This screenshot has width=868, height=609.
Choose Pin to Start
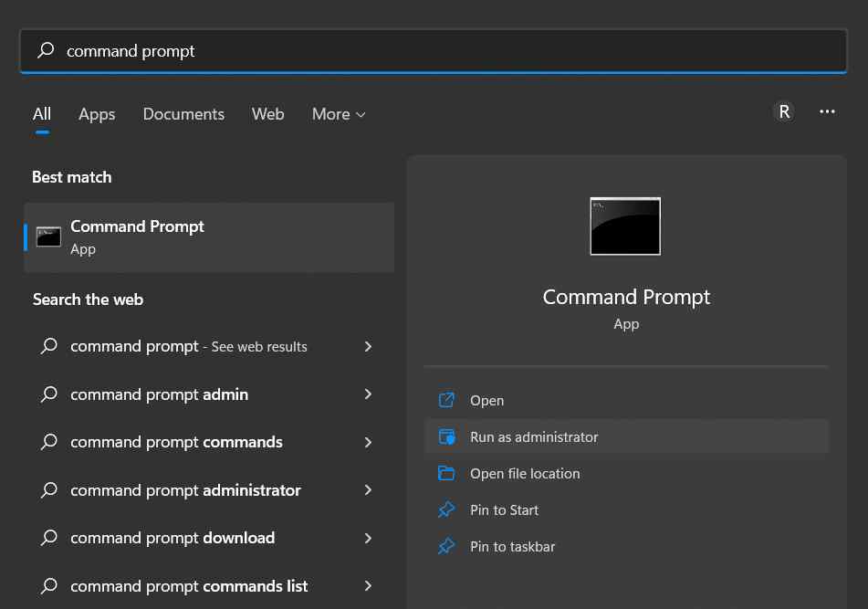click(627, 509)
